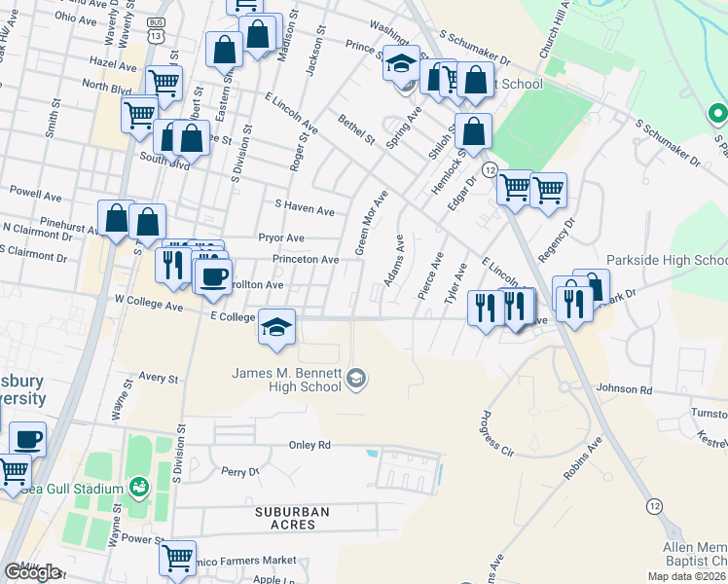Click the Pryor Ave street label
The image size is (728, 584).
pyautogui.click(x=281, y=237)
